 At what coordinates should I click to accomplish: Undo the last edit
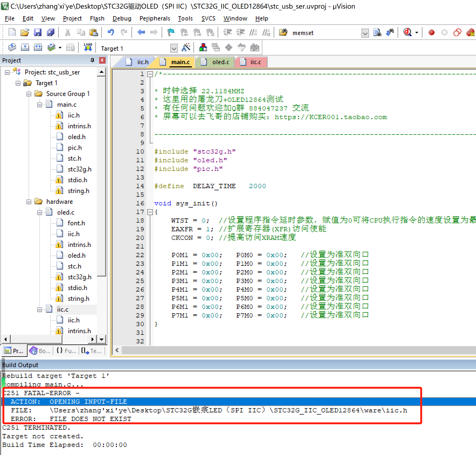pyautogui.click(x=111, y=33)
